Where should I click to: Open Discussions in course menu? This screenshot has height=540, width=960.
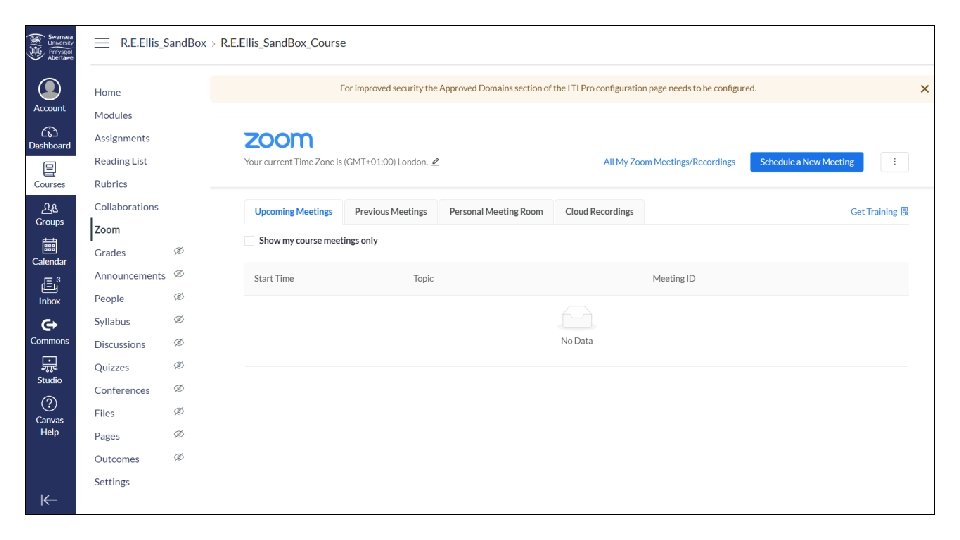tap(120, 345)
